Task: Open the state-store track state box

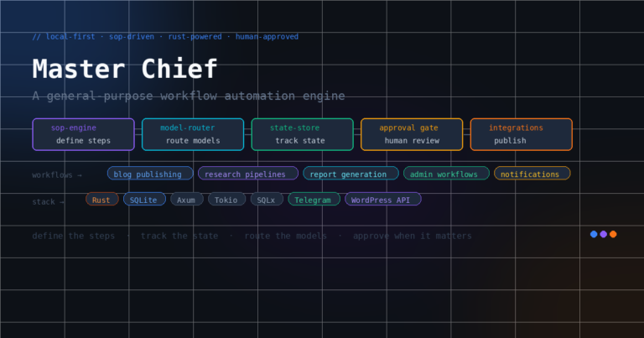Action: pos(302,134)
